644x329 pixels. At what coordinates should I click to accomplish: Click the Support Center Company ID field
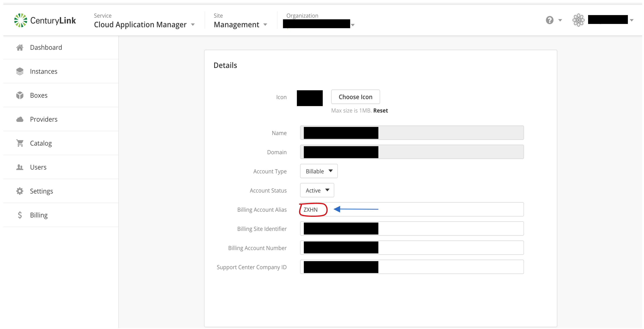point(412,267)
